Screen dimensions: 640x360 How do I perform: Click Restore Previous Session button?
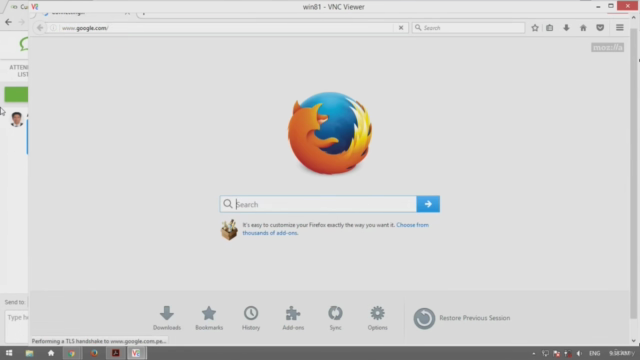[x=462, y=318]
